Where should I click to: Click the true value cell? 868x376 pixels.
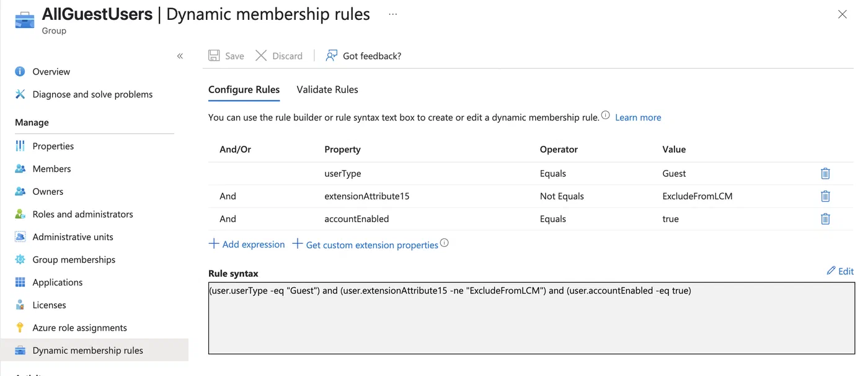click(x=670, y=219)
